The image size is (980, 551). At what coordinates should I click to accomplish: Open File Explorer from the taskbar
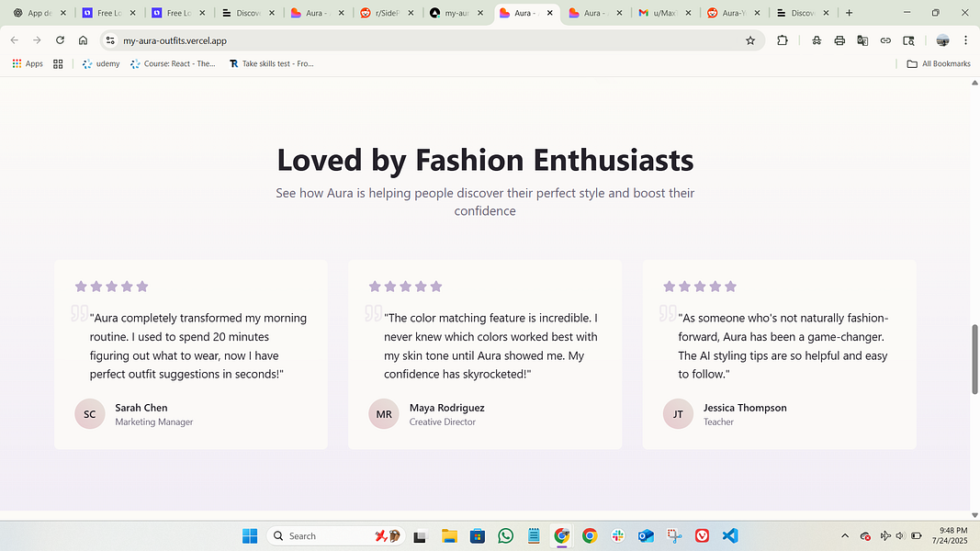449,535
